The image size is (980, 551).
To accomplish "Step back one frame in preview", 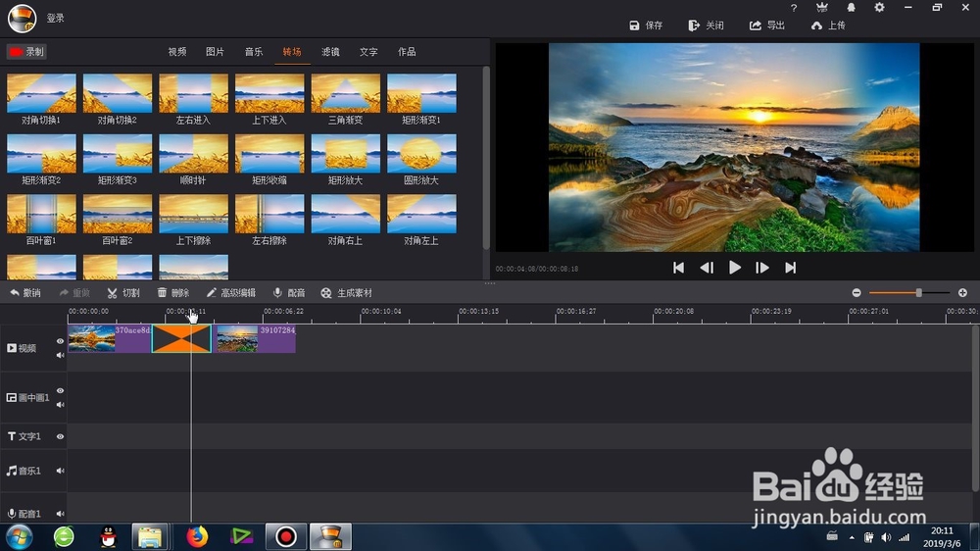I will pyautogui.click(x=707, y=268).
